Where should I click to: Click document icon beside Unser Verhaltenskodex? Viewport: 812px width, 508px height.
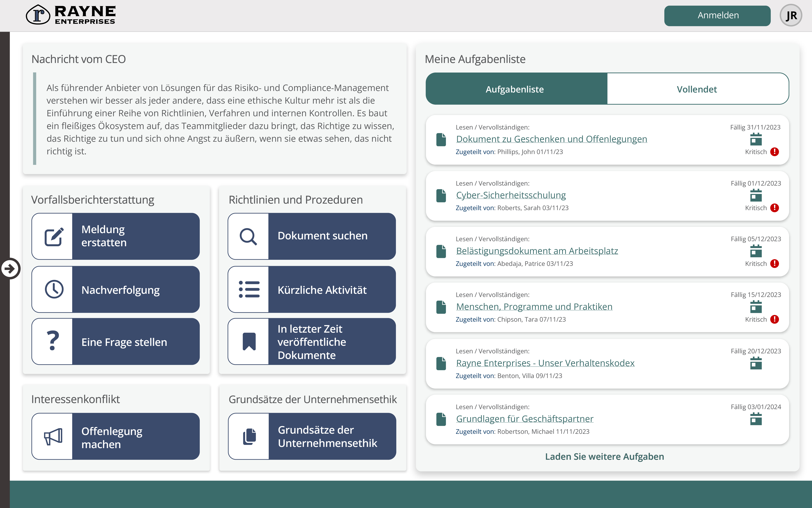coord(441,364)
